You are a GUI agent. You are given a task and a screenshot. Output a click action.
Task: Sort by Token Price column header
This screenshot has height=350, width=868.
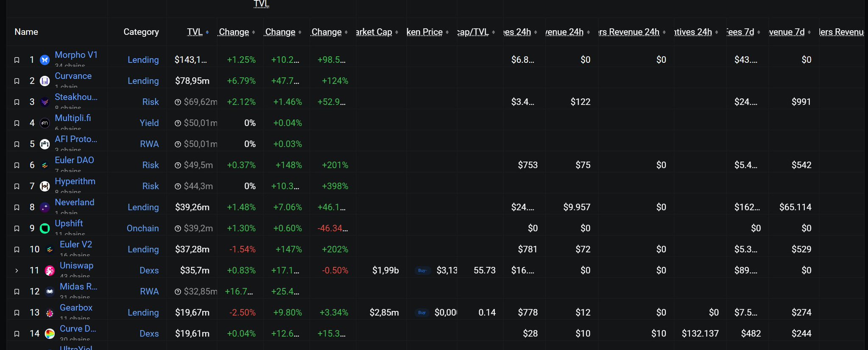click(x=424, y=32)
